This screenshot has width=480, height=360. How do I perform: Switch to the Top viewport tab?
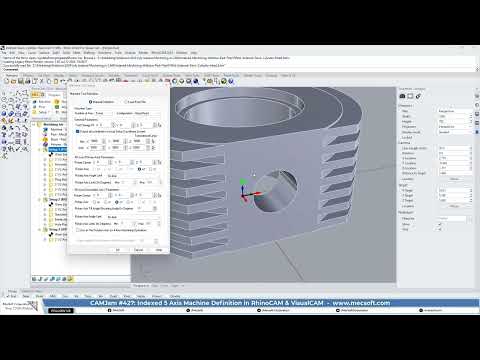(155, 286)
